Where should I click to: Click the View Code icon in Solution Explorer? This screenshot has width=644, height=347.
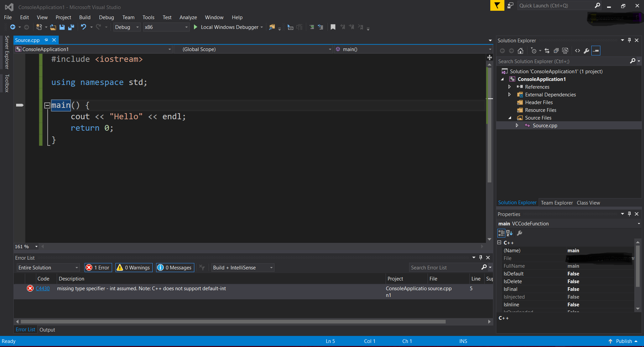coord(578,51)
